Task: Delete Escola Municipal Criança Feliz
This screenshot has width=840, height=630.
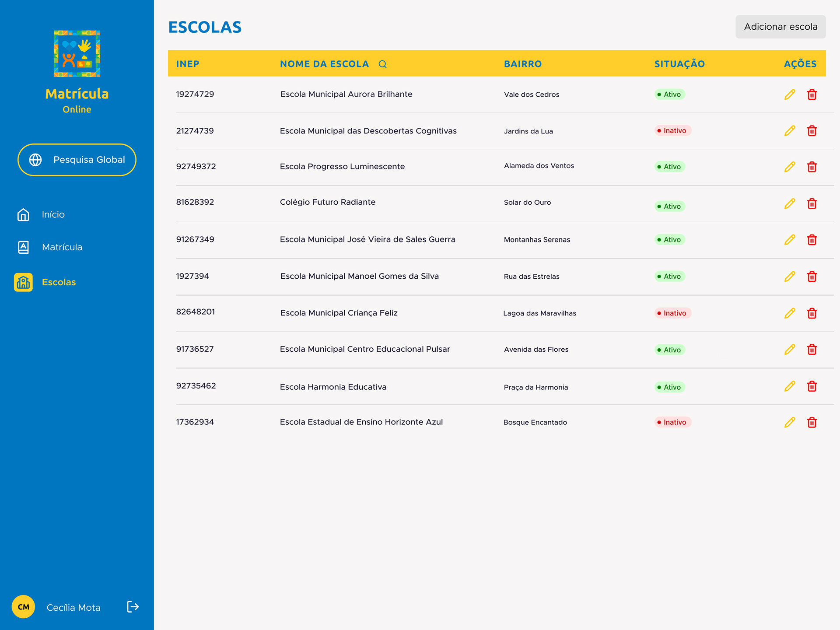Action: coord(812,313)
